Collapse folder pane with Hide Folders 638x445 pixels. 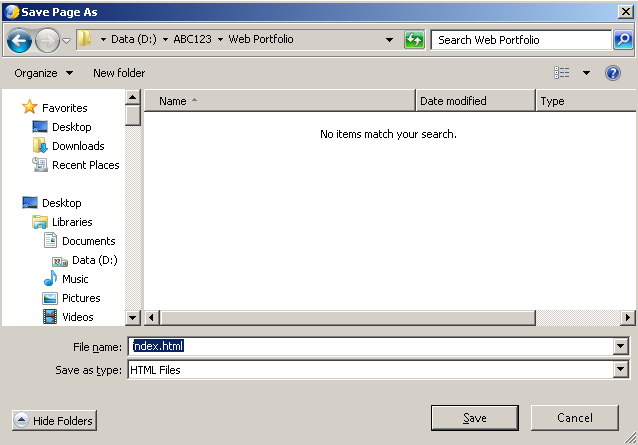[x=54, y=421]
